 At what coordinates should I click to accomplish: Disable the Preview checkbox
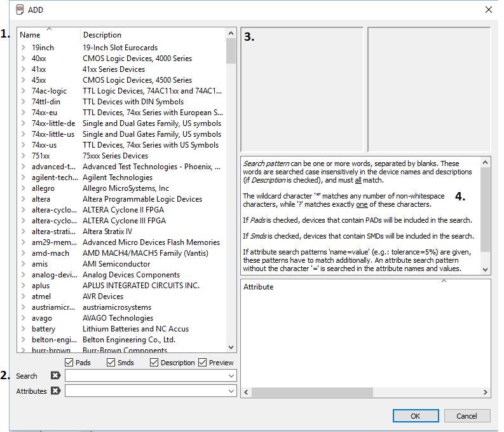202,363
